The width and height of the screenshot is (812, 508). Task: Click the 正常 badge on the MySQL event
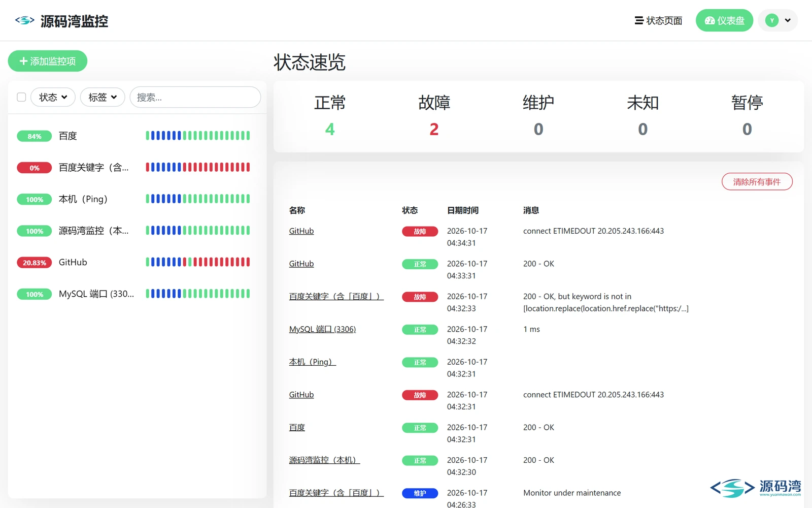(x=420, y=330)
